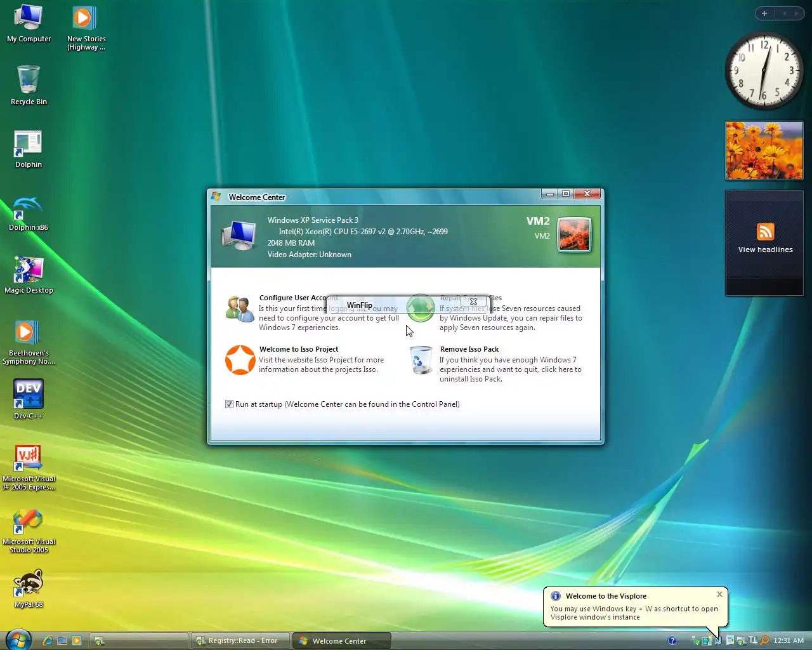The width and height of the screenshot is (812, 650).
Task: Close the Welcome Center window
Action: (587, 194)
